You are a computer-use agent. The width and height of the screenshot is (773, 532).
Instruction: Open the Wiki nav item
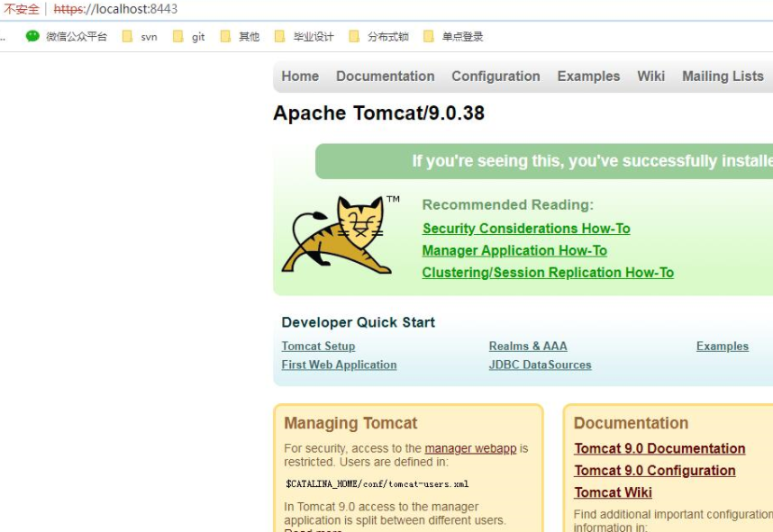[650, 77]
